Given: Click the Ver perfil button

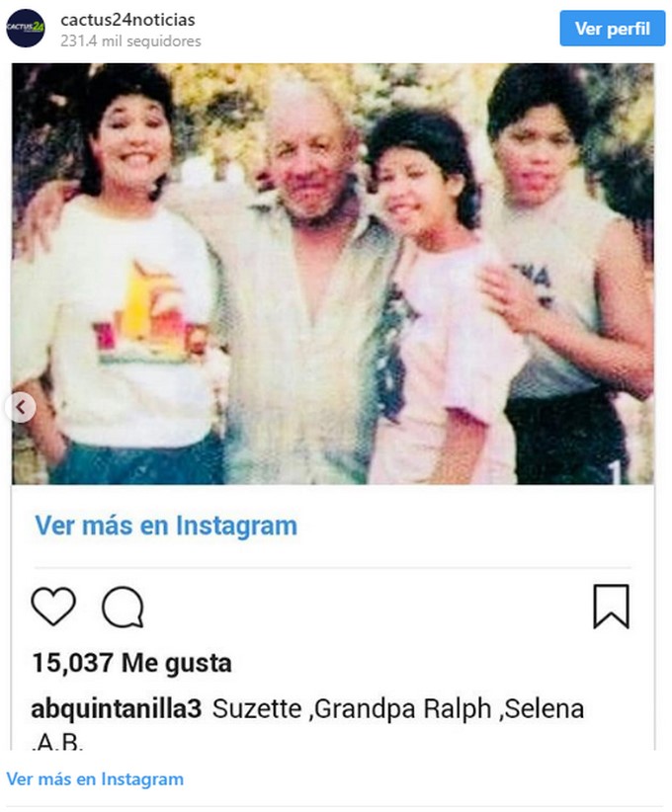Looking at the screenshot, I should (x=612, y=29).
